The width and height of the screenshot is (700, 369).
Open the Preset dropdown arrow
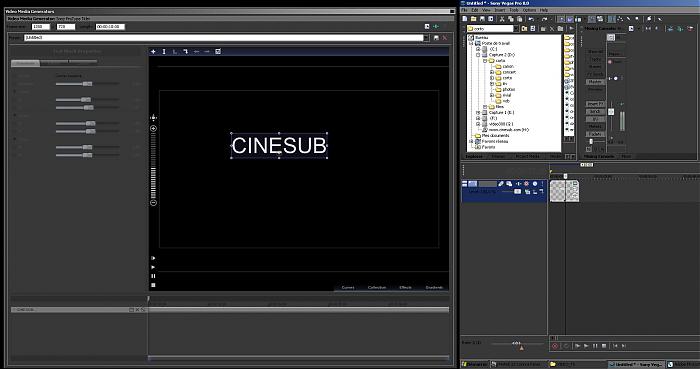pos(426,38)
